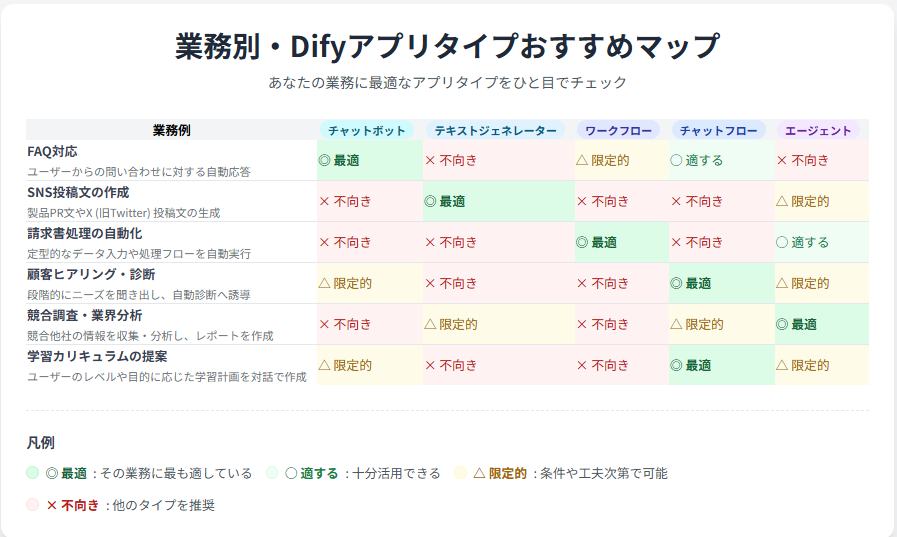Click the ◎ 最適 cell in the 顧客ヒアリング・診断 row
897x537 pixels.
coord(721,283)
